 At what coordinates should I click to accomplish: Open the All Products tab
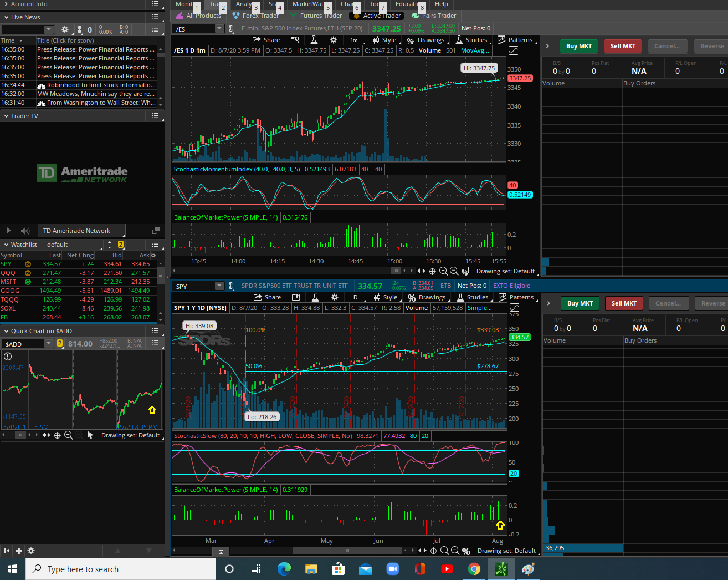pyautogui.click(x=199, y=16)
